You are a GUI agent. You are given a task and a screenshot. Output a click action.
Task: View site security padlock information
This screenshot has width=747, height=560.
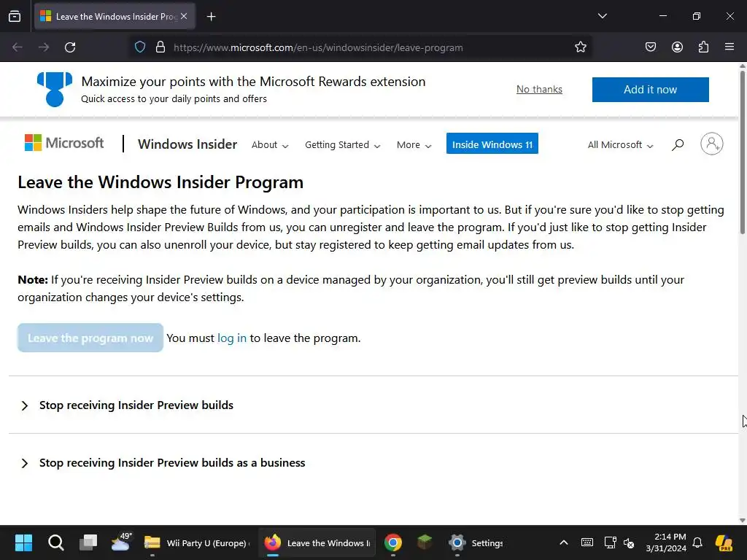click(160, 47)
